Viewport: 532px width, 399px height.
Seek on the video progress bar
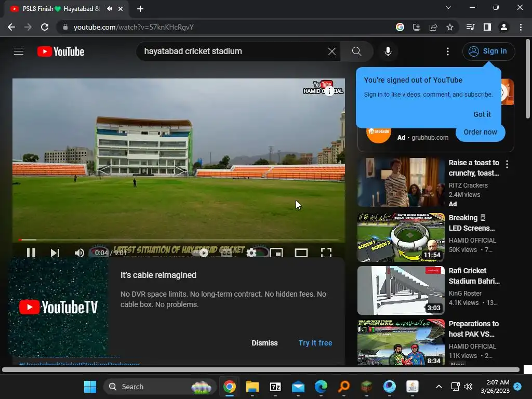179,240
